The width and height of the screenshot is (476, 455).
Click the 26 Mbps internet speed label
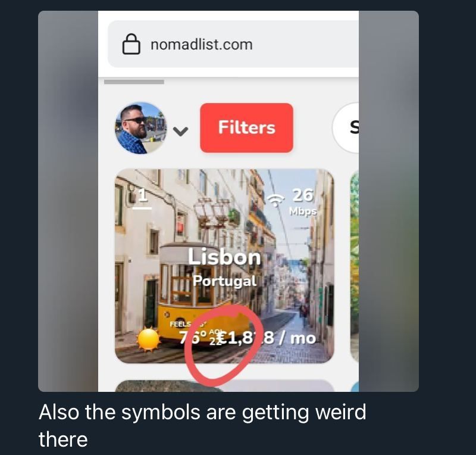(303, 201)
